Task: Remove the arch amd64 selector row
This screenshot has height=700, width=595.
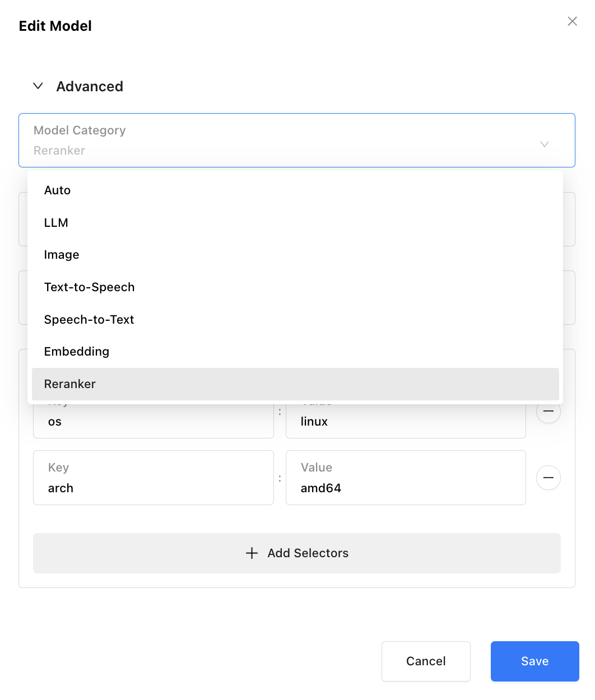Action: click(548, 478)
